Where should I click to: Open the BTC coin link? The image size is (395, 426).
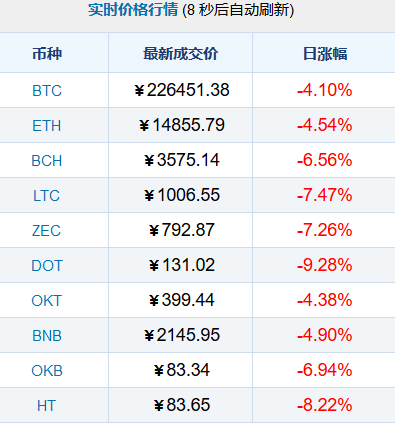pos(47,91)
